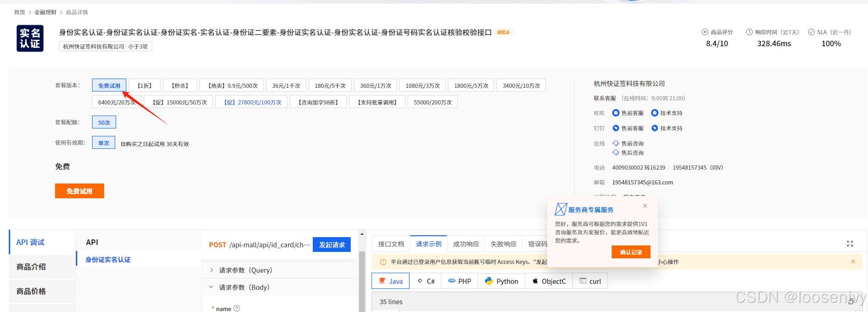The width and height of the screenshot is (868, 312).
Task: Open 商品介绍 in the left sidebar
Action: coord(31,267)
